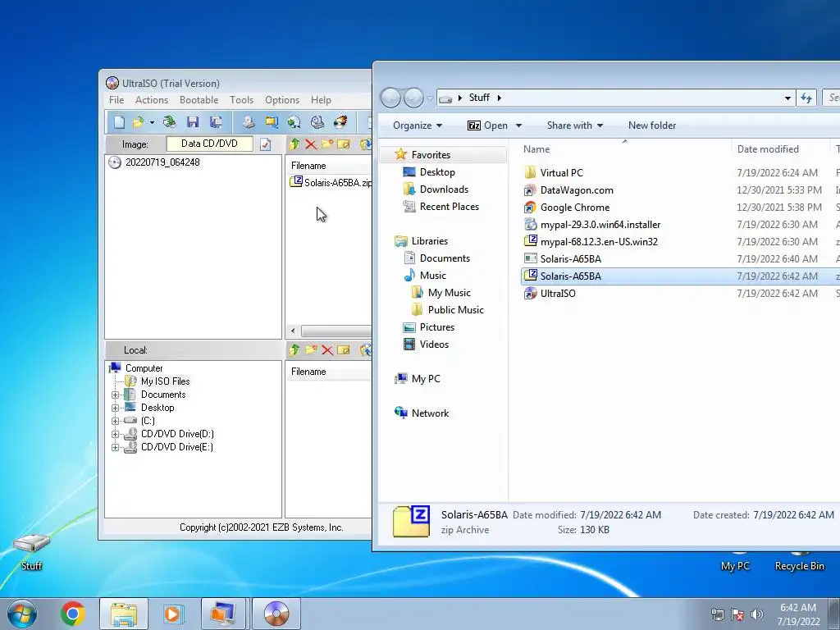This screenshot has width=840, height=630.
Task: Select Solaris-A65BA.zip in the UltraISO file list
Action: click(x=331, y=183)
